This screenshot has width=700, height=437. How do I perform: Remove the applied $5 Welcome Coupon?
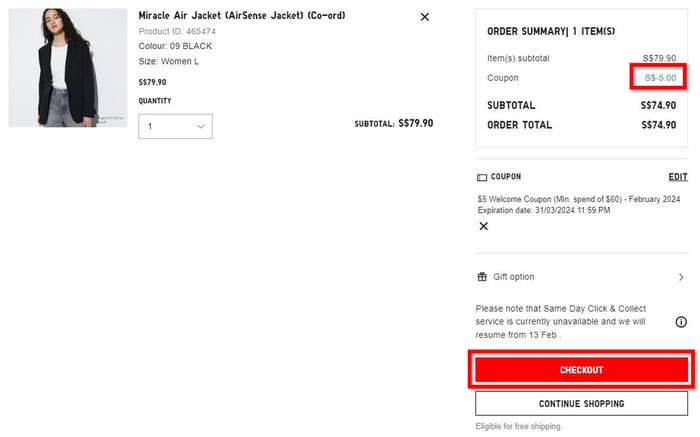[484, 227]
